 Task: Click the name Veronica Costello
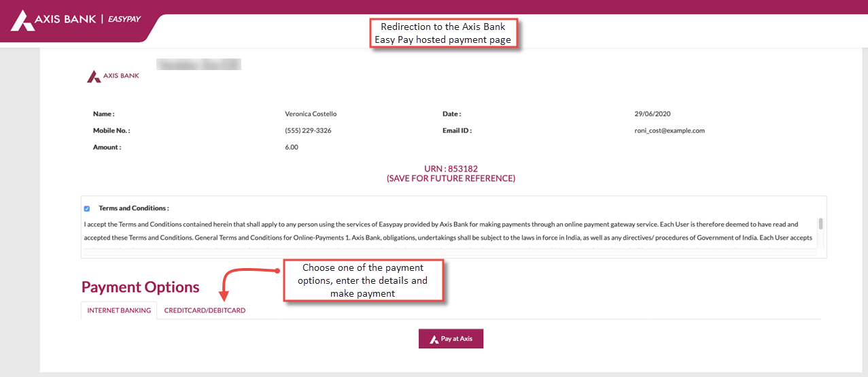point(311,114)
